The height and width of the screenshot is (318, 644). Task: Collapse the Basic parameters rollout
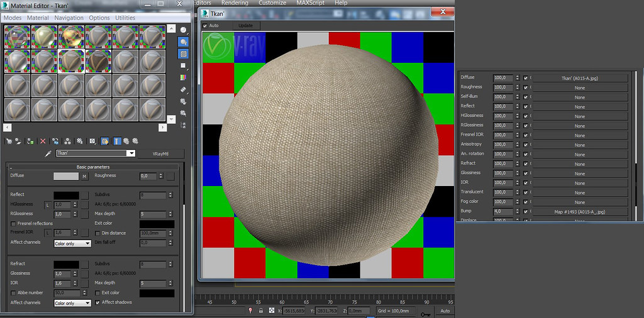(93, 167)
